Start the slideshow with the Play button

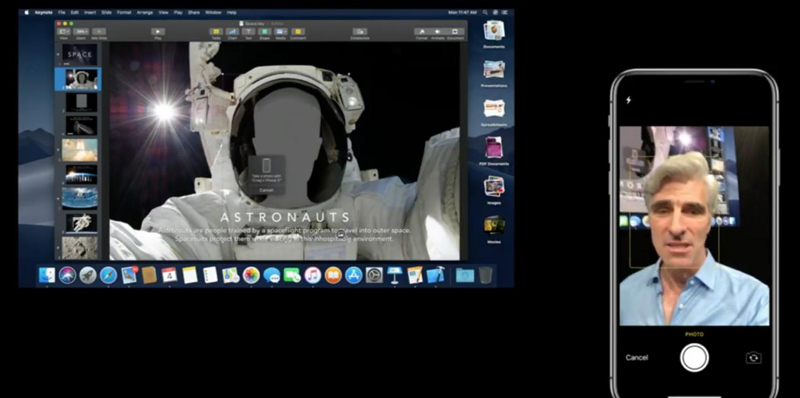[158, 32]
